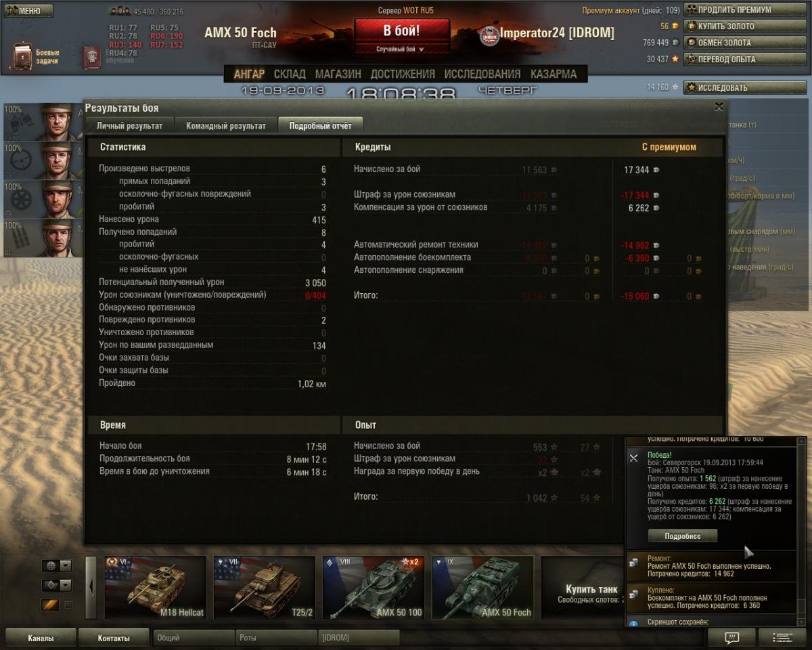Switch to Командный результат tab
This screenshot has height=650, width=812.
point(226,125)
